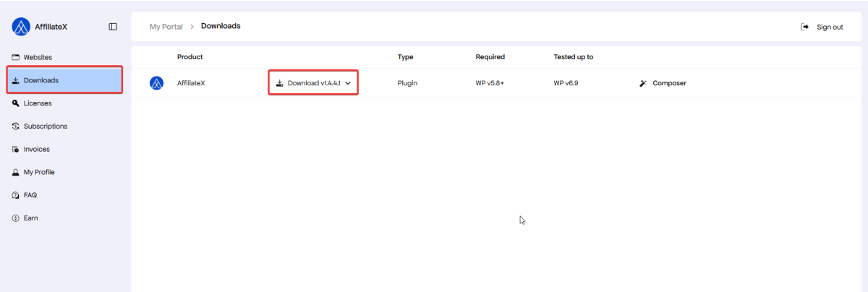The image size is (868, 292).
Task: Click the download icon inside Download v1.4.4.1 button
Action: coord(280,83)
